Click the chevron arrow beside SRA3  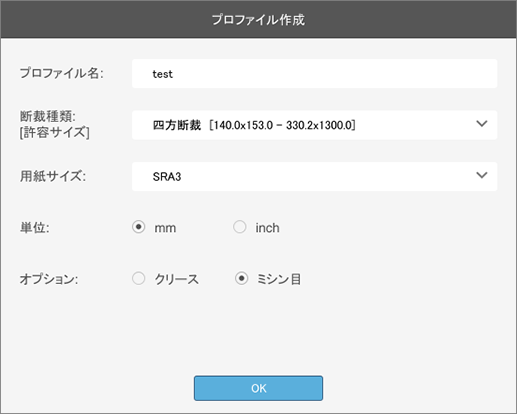click(x=482, y=175)
